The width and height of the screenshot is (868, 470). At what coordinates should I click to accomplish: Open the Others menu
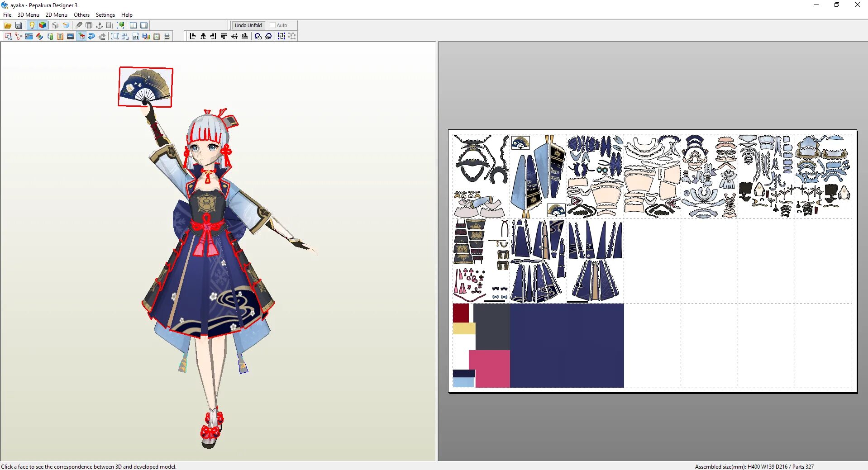[x=81, y=15]
